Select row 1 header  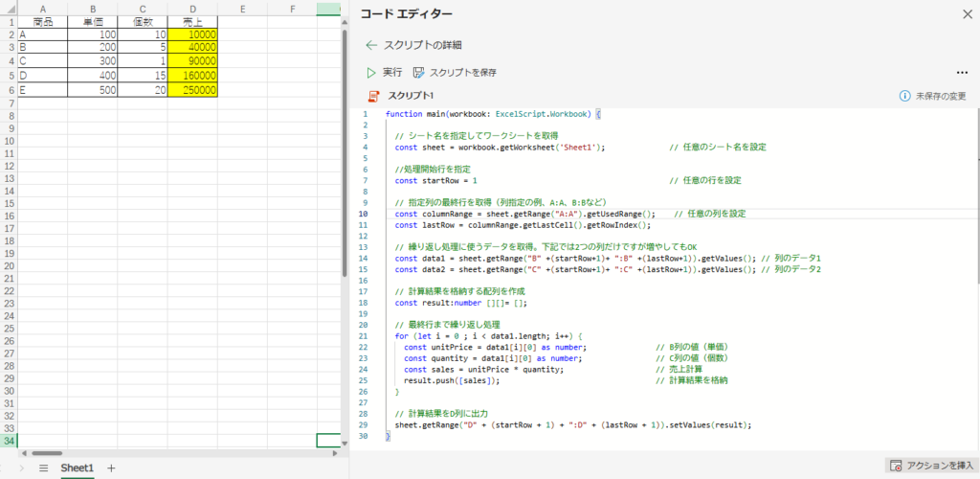(9, 22)
